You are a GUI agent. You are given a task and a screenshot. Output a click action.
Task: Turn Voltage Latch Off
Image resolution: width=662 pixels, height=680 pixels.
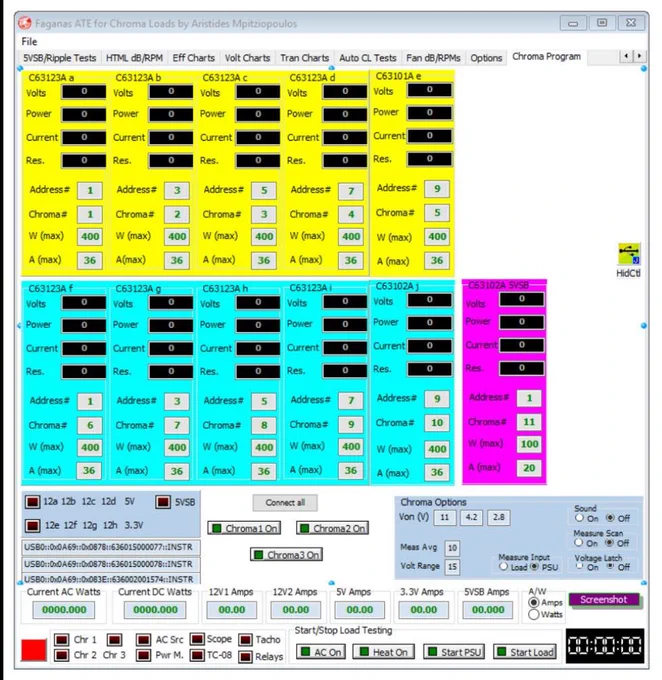pyautogui.click(x=611, y=566)
